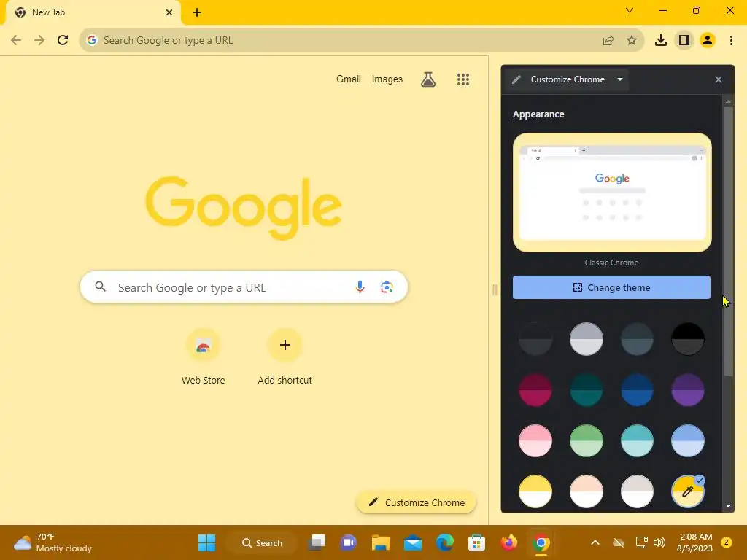Select the magenta color swatch

coord(535,390)
